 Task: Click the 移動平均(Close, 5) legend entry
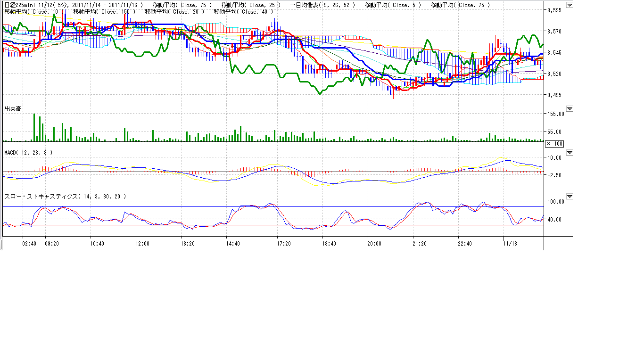[393, 5]
